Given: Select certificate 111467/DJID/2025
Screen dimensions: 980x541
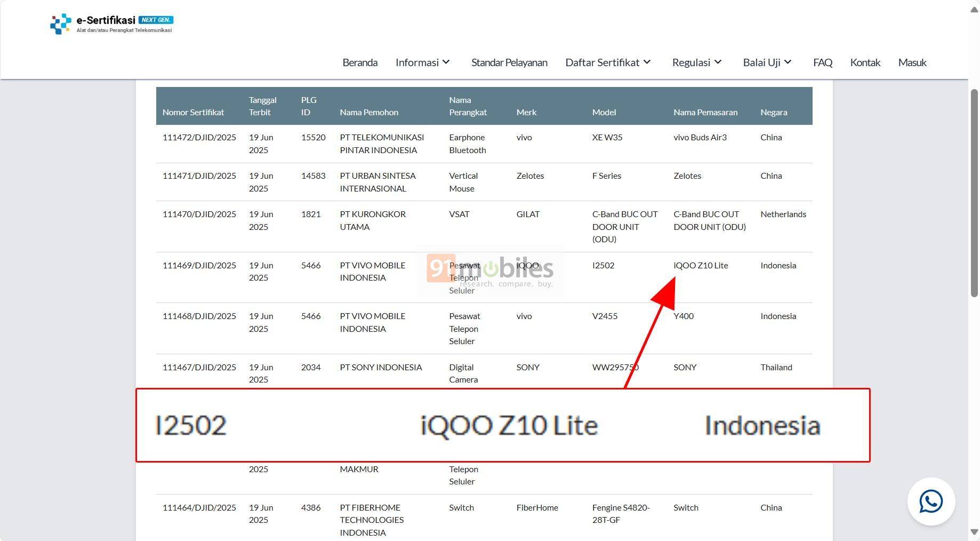Looking at the screenshot, I should [199, 367].
